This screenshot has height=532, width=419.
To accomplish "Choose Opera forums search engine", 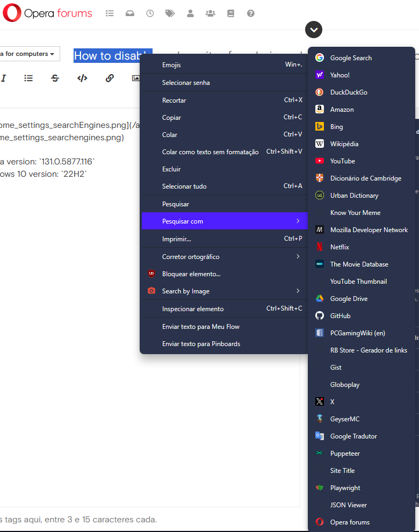I will pyautogui.click(x=362, y=522).
